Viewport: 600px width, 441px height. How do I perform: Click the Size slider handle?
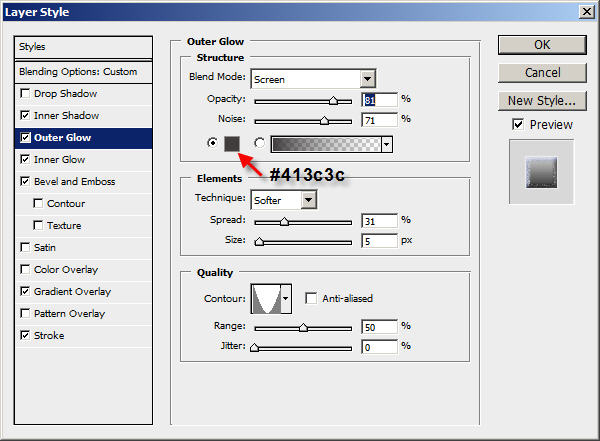coord(259,242)
